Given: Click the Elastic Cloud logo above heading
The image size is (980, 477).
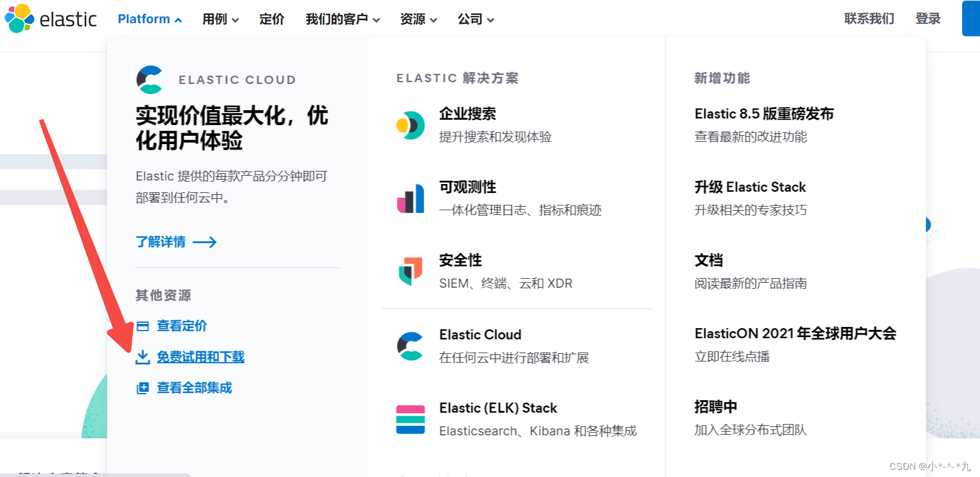Looking at the screenshot, I should click(149, 80).
